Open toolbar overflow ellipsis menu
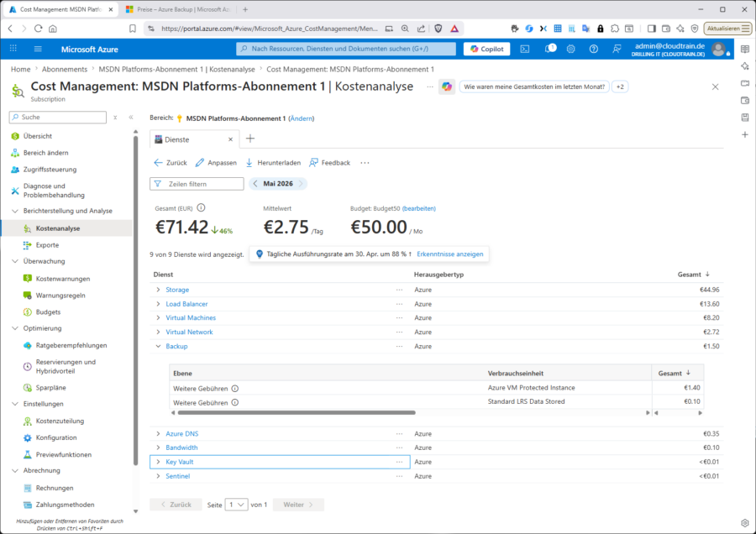This screenshot has width=756, height=534. click(x=365, y=163)
